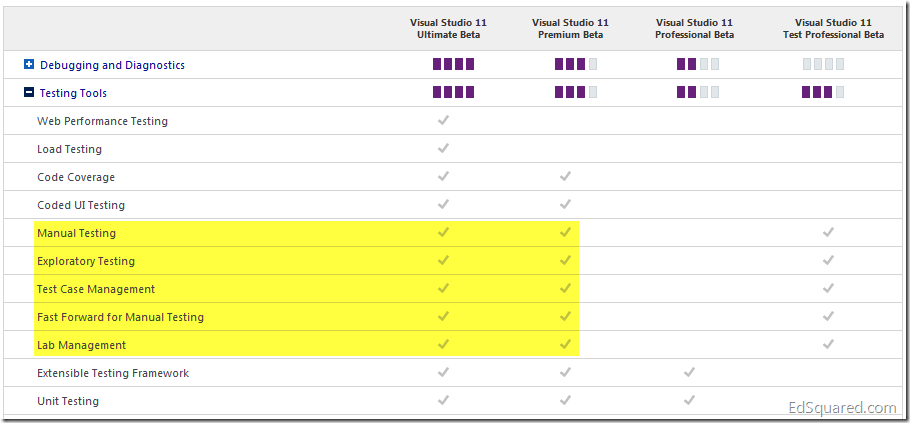Click Professional checkmark for Unit Testing
The height and width of the screenshot is (423, 910).
689,400
